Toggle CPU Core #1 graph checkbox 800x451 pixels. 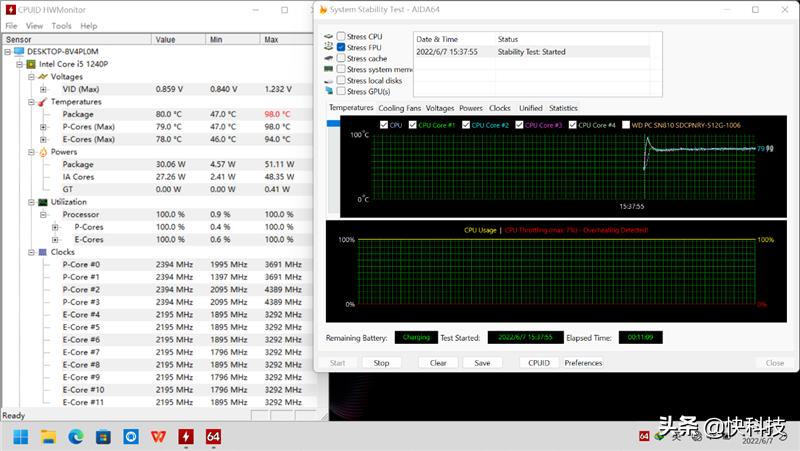click(x=412, y=125)
